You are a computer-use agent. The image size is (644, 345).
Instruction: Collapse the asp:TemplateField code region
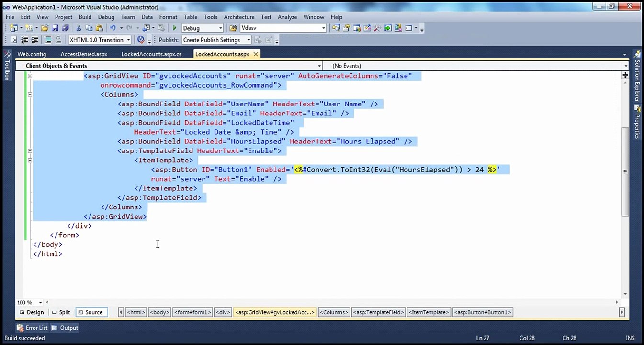click(30, 150)
